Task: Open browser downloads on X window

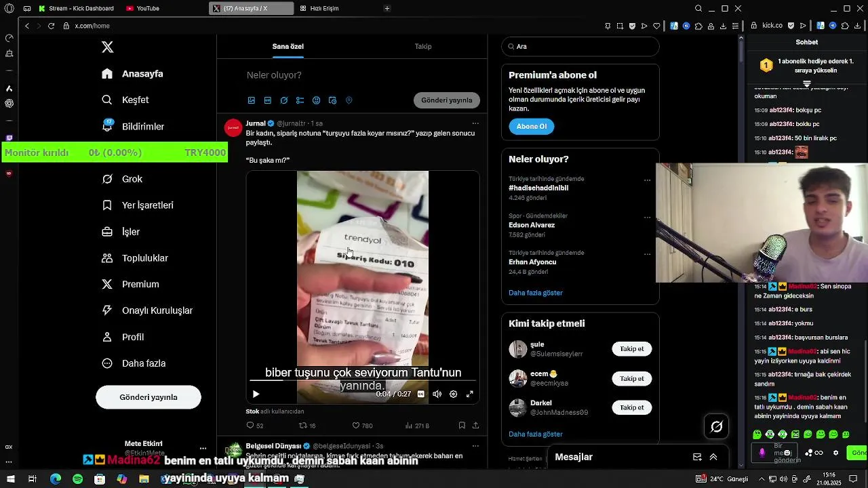Action: click(x=723, y=26)
